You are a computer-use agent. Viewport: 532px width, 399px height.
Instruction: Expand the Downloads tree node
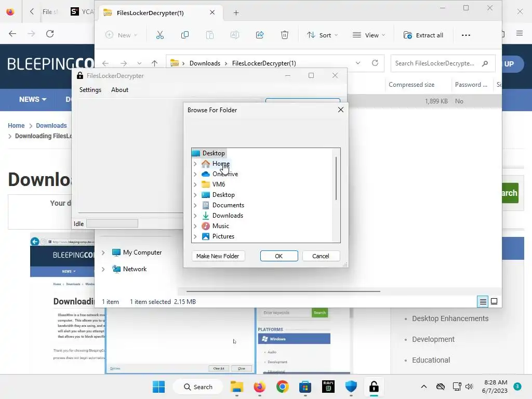click(x=195, y=216)
